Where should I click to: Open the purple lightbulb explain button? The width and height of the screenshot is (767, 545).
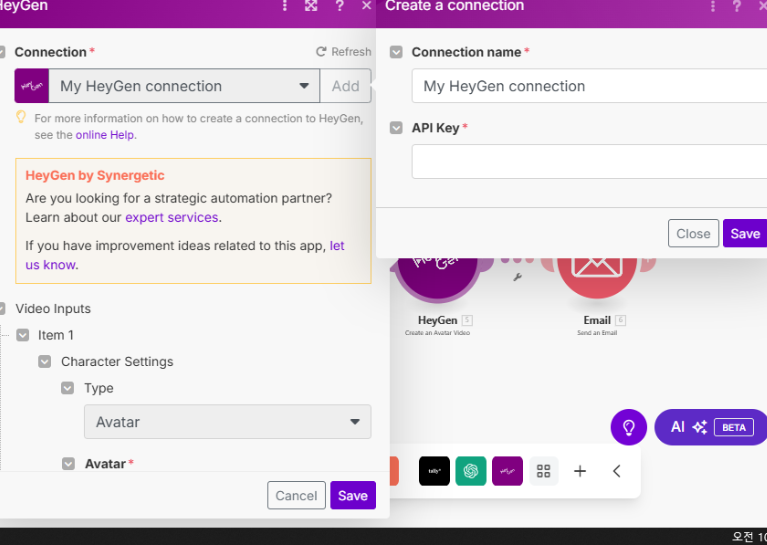(x=629, y=427)
